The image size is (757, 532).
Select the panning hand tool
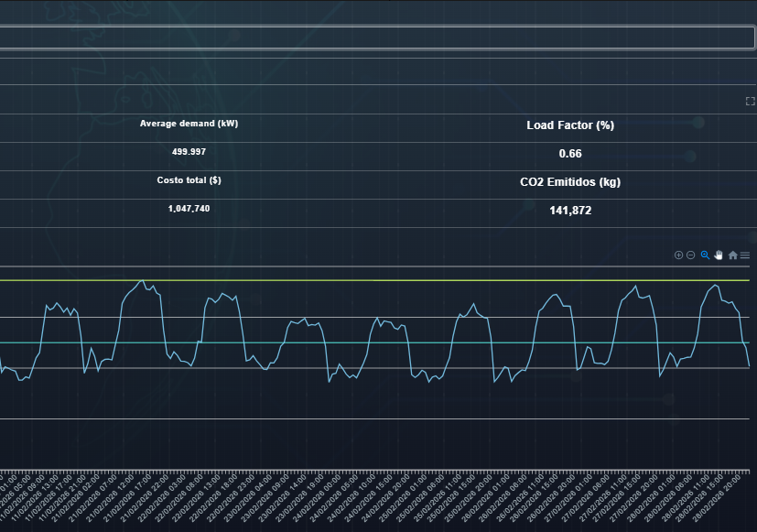tap(719, 255)
